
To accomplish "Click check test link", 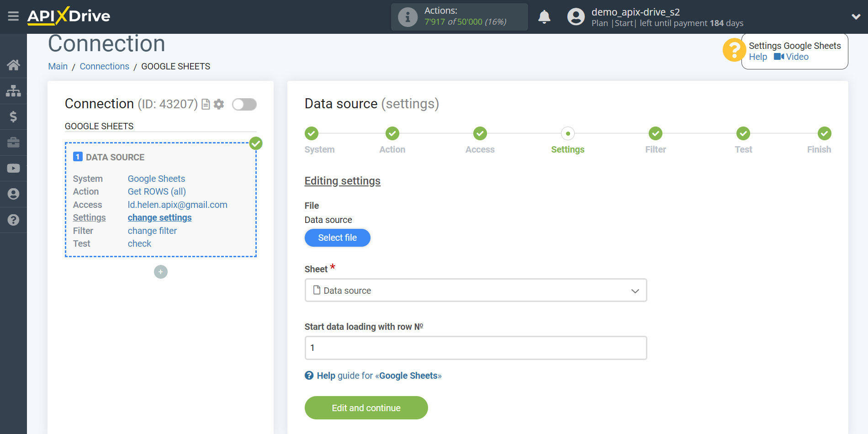I will click(139, 243).
